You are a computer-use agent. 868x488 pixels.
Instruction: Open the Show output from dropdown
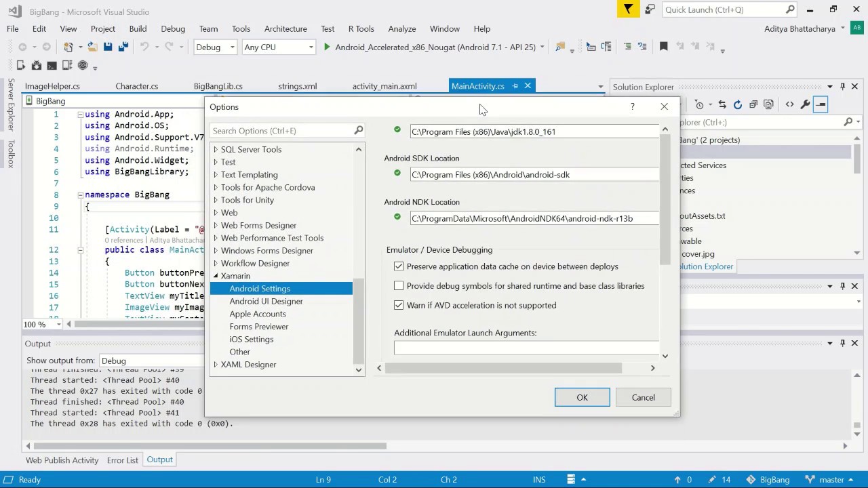click(153, 361)
